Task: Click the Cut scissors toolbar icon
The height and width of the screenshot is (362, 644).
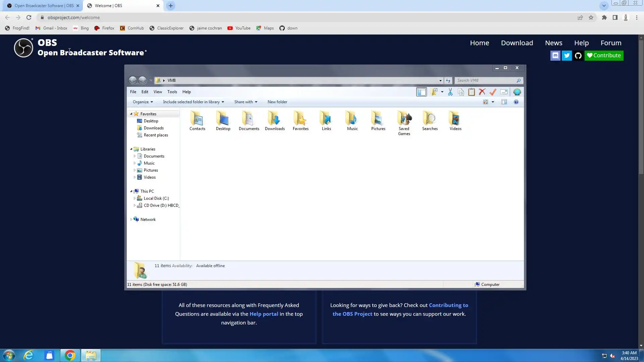Action: (450, 92)
